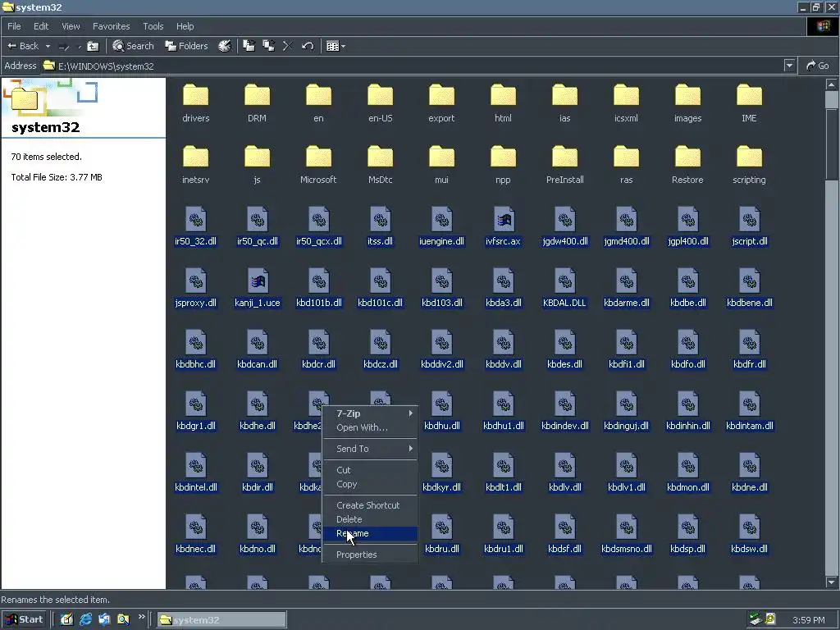Select the drivers folder
The image size is (840, 630).
[195, 103]
